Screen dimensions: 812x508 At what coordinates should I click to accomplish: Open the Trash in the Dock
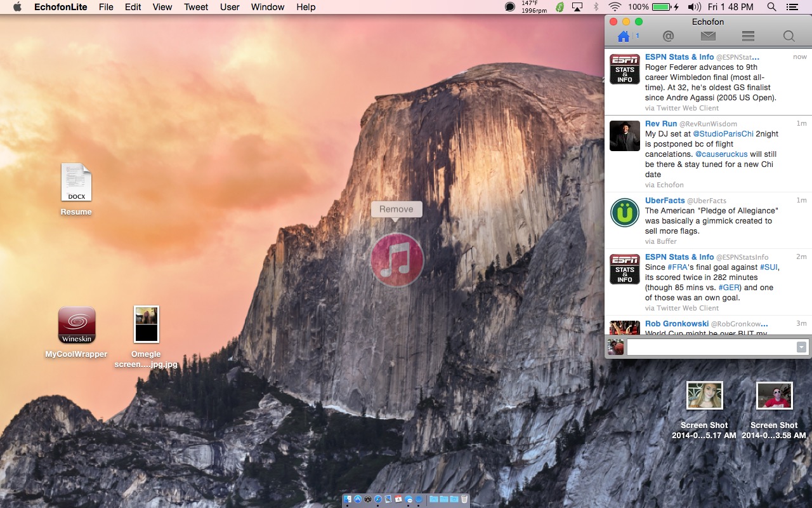click(x=464, y=499)
